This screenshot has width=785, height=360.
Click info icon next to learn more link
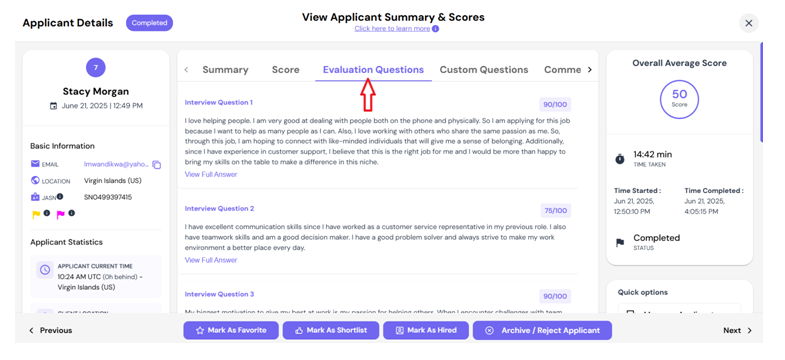(436, 29)
